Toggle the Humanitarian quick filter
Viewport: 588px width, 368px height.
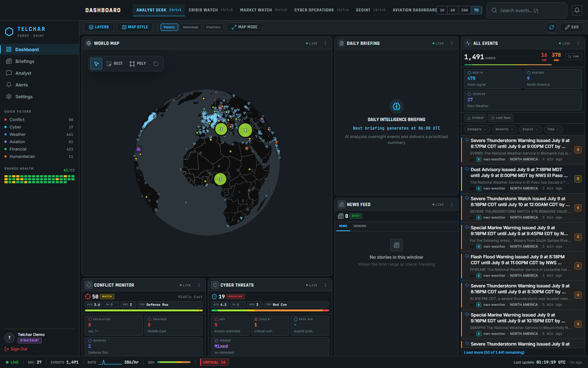tap(39, 156)
